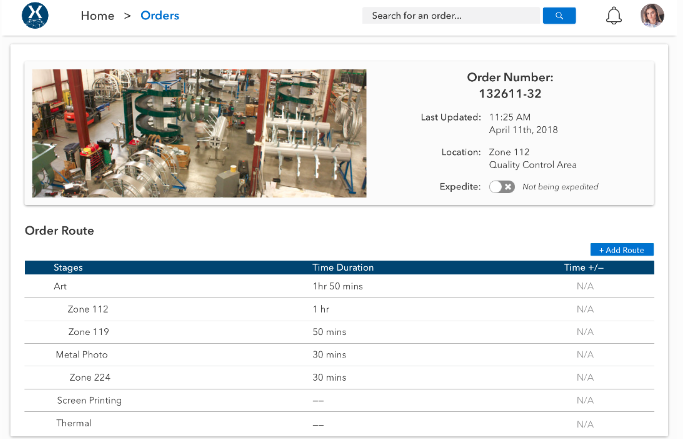
Task: Click the April 11th, 2018 date
Action: click(x=523, y=130)
